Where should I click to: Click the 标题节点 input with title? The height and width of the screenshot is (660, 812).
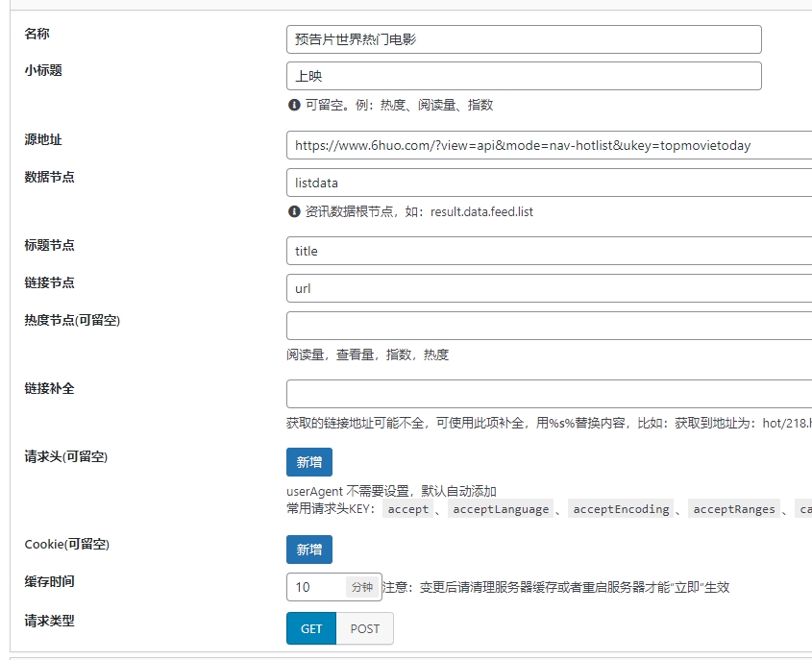pyautogui.click(x=549, y=251)
